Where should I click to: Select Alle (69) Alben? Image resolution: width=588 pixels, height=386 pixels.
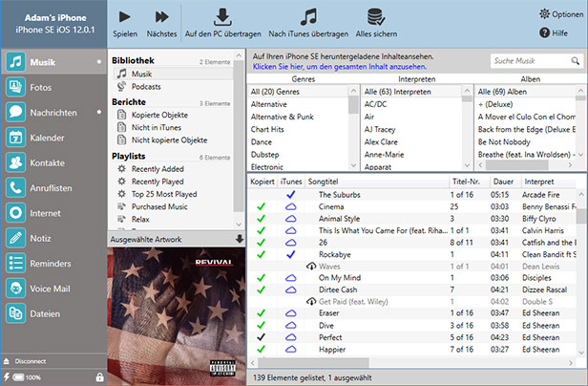[526, 92]
